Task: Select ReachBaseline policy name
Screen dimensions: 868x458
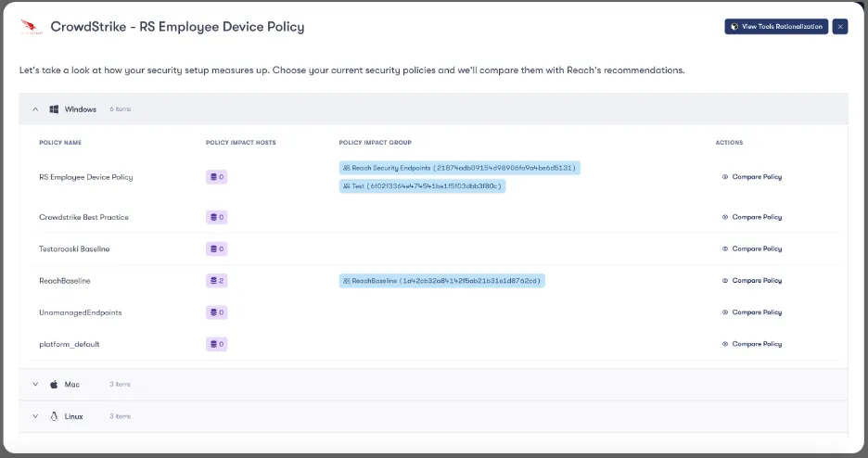Action: 64,281
